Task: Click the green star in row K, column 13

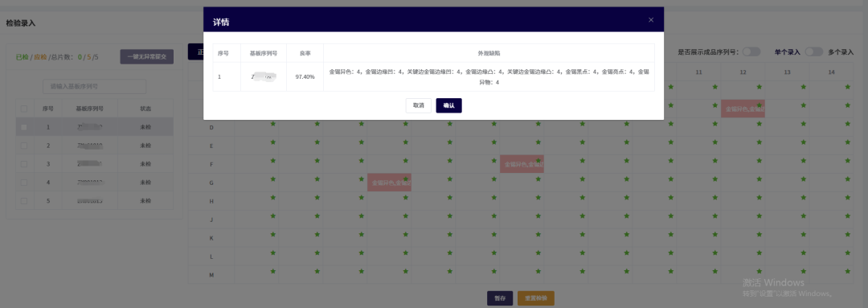Action: pyautogui.click(x=803, y=234)
